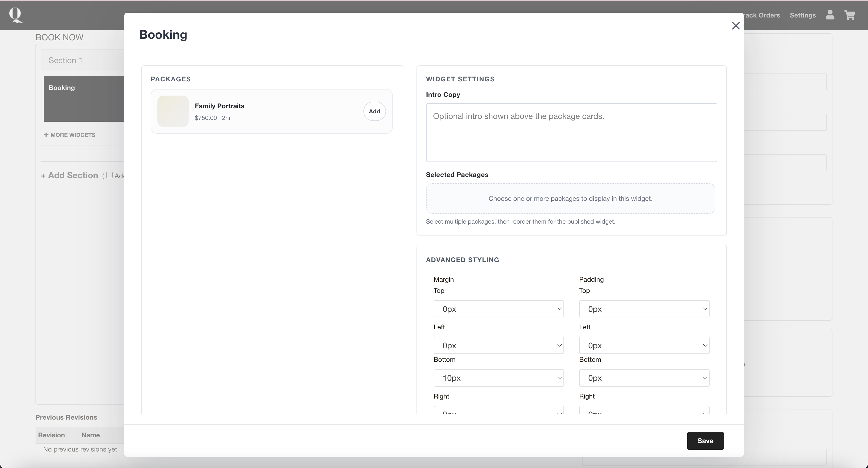The height and width of the screenshot is (468, 868).
Task: Expand the Padding Bottom dropdown
Action: click(x=644, y=378)
